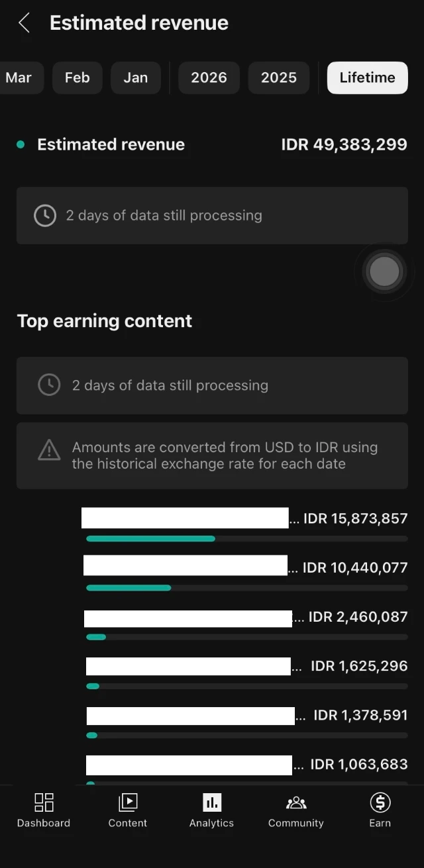Open the Community people icon
Viewport: 424px width, 868px height.
[296, 802]
